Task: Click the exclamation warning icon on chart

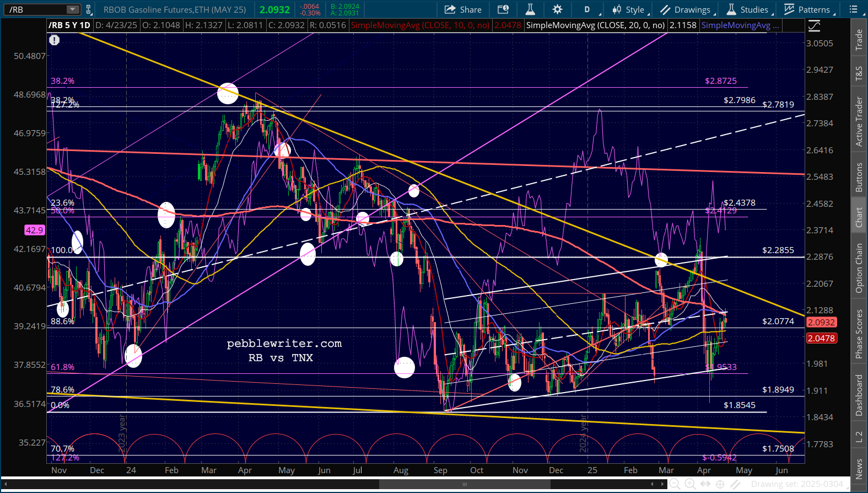Action: pos(54,40)
